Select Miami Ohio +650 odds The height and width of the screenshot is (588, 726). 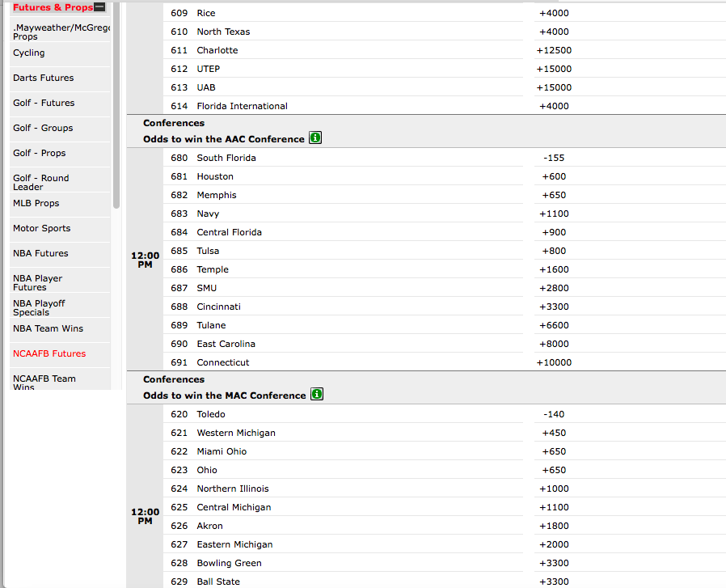pos(554,451)
